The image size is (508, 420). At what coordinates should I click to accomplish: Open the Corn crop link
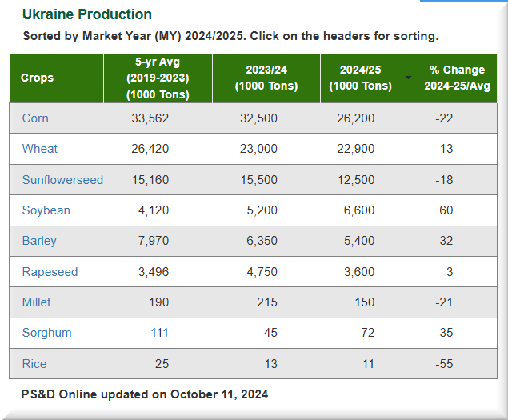pos(35,118)
